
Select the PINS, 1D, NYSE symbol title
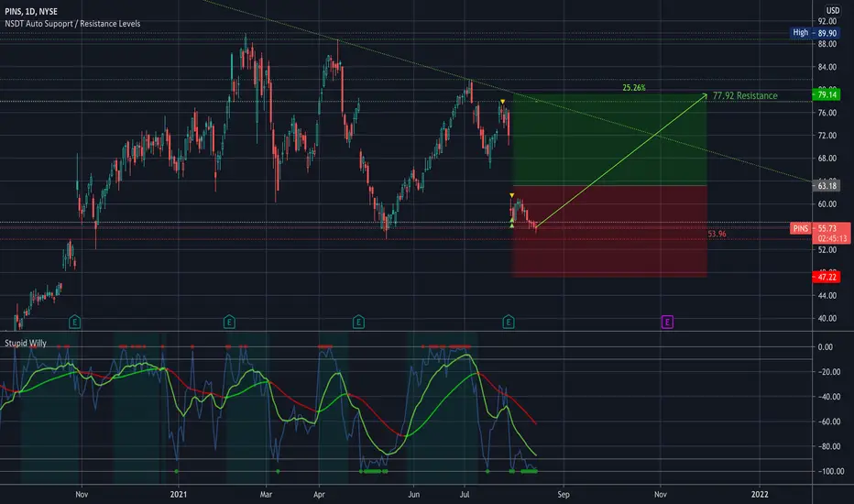(x=31, y=11)
